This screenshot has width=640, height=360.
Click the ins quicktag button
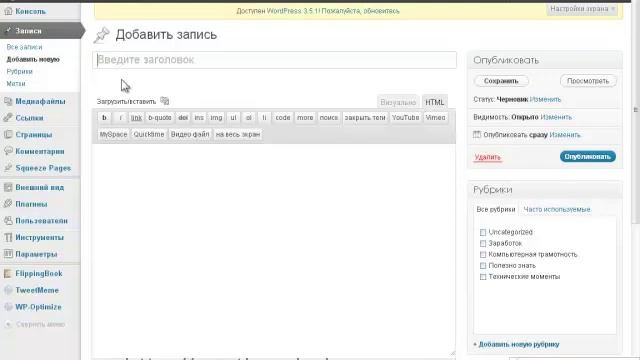(x=199, y=118)
